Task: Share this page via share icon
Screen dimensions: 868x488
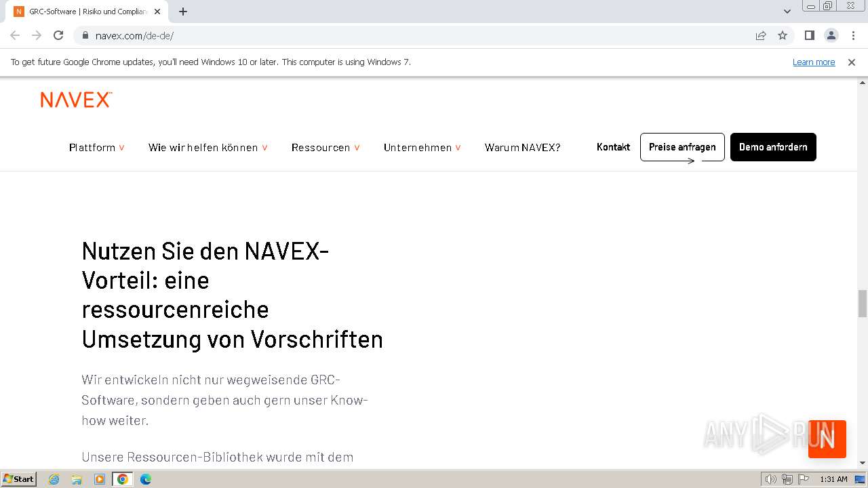Action: [761, 35]
